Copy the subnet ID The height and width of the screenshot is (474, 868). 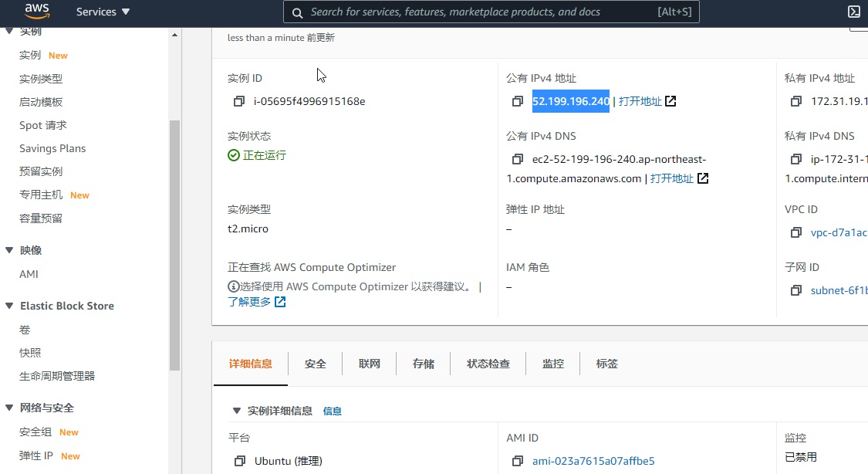pos(795,290)
